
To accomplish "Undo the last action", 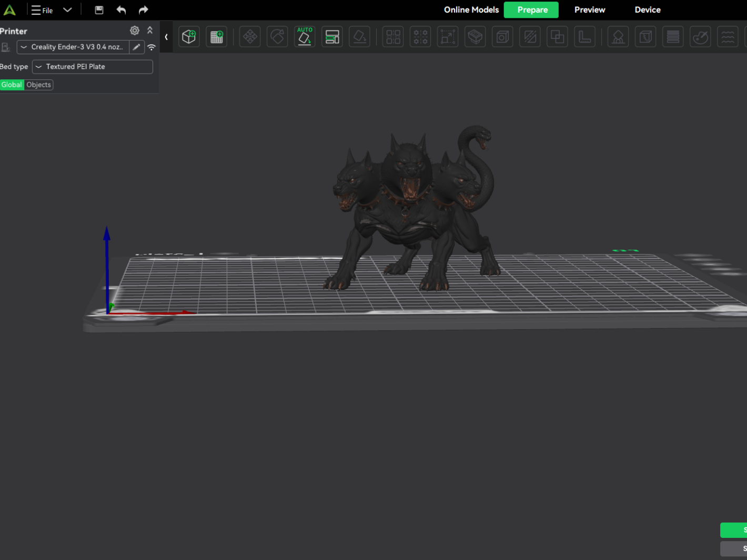I will click(x=121, y=10).
